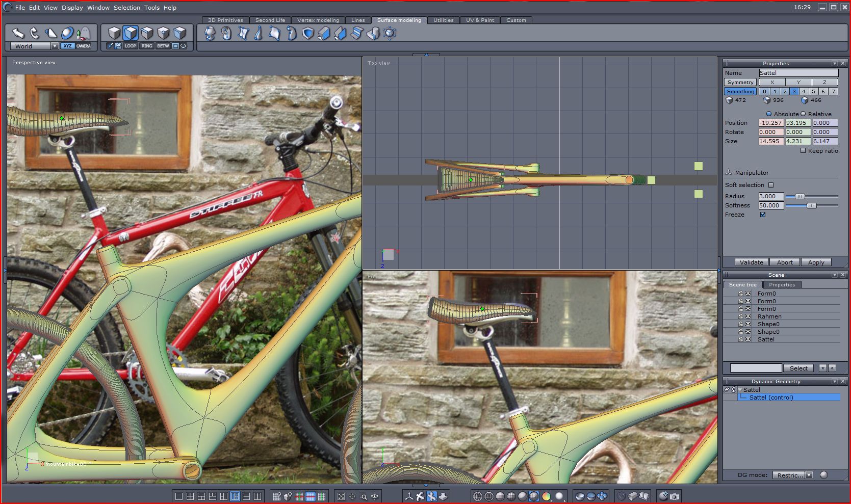Screen dimensions: 851x504
Task: Open the DG mode dropdown
Action: point(809,475)
